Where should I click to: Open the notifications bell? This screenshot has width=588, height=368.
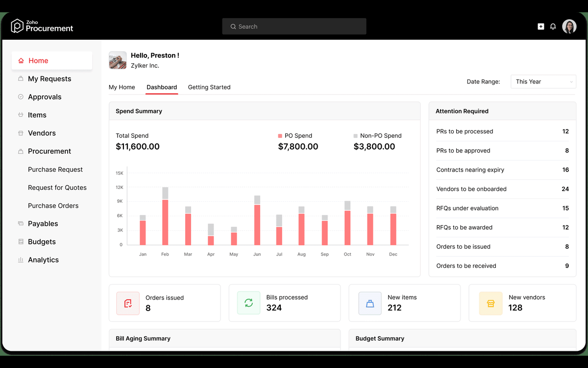pyautogui.click(x=553, y=26)
